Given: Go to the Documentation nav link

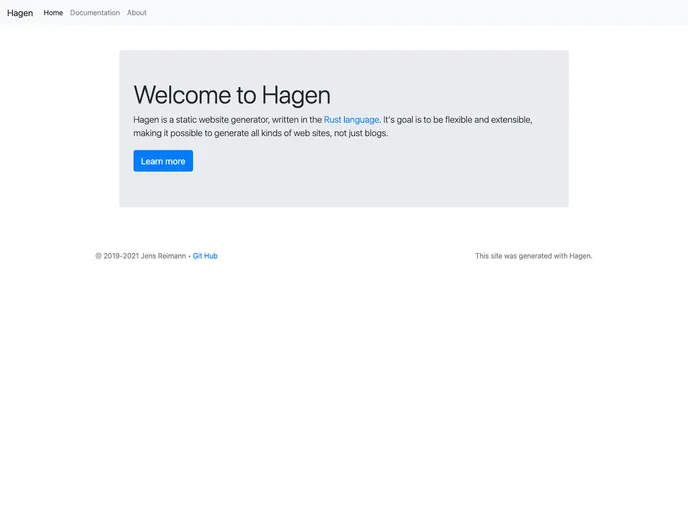Looking at the screenshot, I should click(x=95, y=13).
